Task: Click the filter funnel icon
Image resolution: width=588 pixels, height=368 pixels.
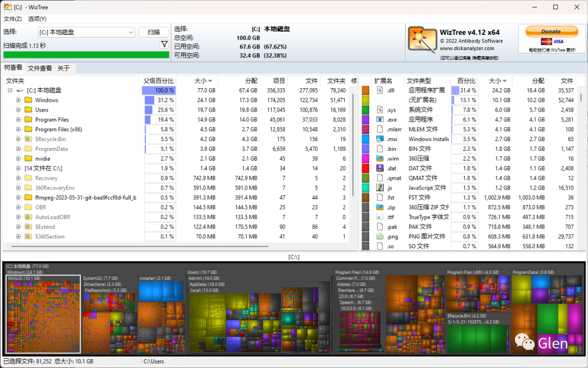Action: 164,44
